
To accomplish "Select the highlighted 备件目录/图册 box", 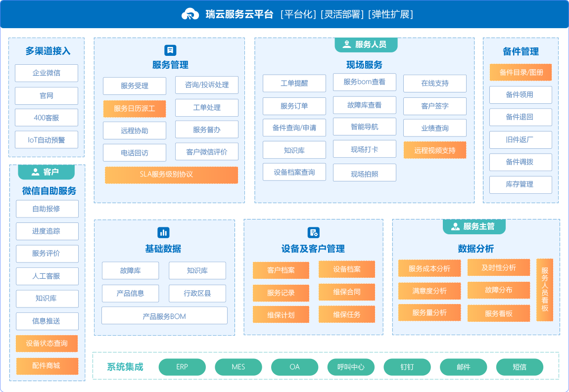I will (521, 73).
